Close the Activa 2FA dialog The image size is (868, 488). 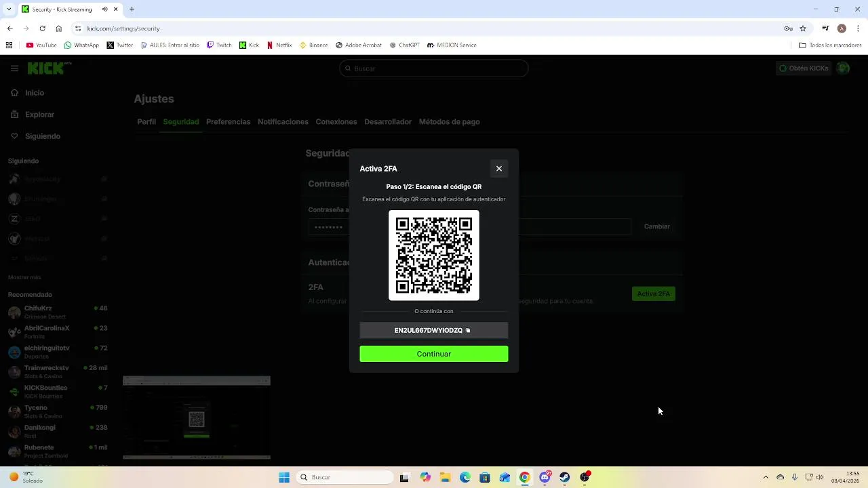pos(499,169)
